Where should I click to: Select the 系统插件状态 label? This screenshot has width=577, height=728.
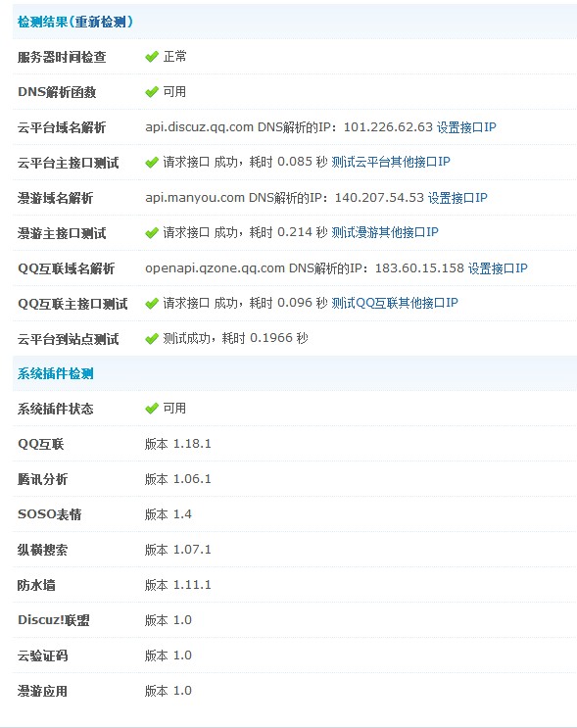(55, 409)
